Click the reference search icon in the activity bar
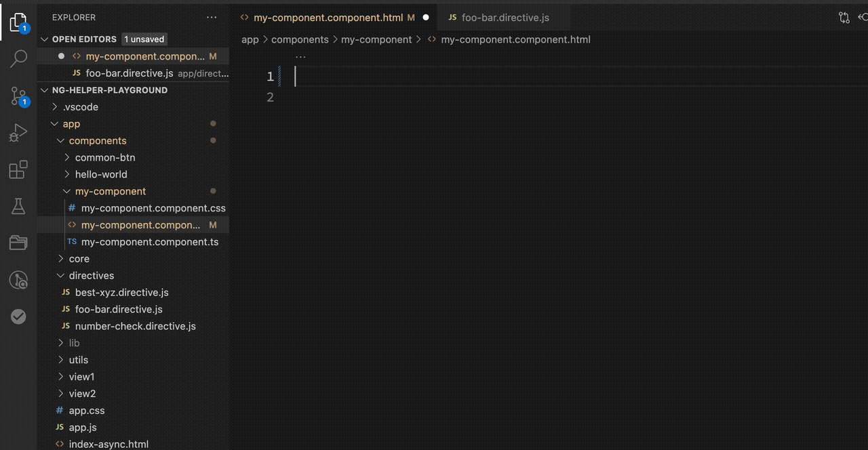 click(x=18, y=279)
